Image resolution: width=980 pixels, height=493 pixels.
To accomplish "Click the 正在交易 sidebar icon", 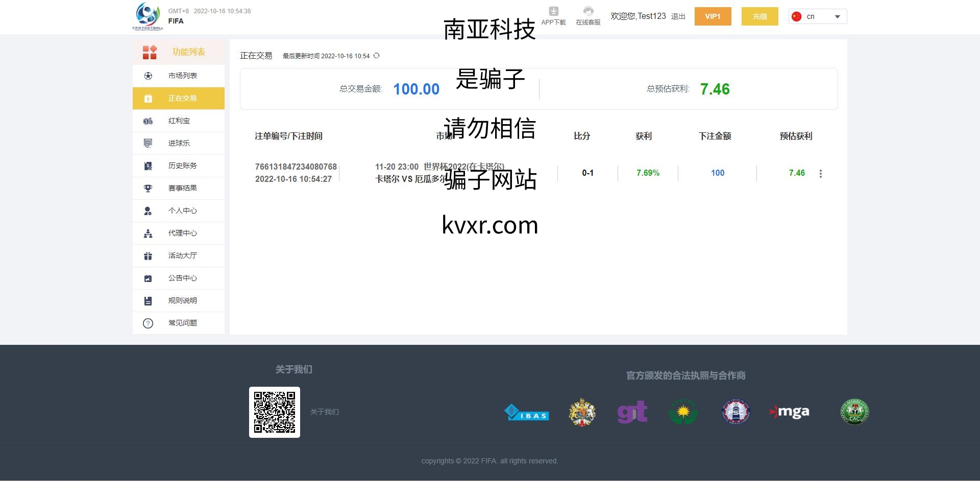I will tap(148, 99).
